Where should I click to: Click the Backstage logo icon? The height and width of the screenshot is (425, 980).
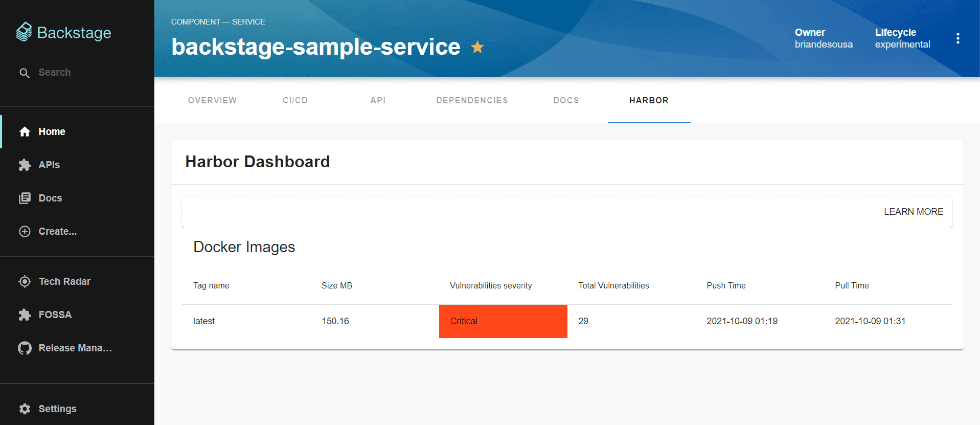pos(24,32)
